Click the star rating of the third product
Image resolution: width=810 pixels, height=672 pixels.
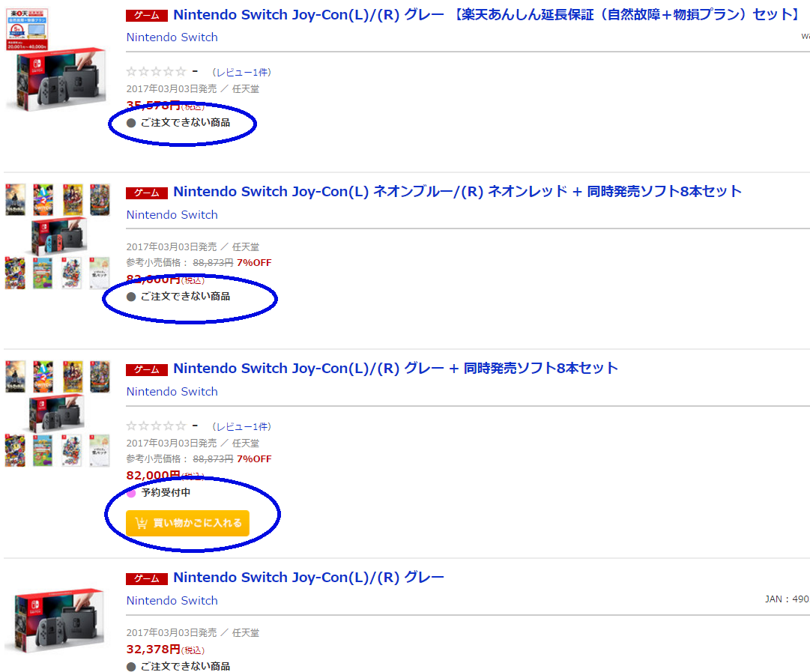coord(156,426)
